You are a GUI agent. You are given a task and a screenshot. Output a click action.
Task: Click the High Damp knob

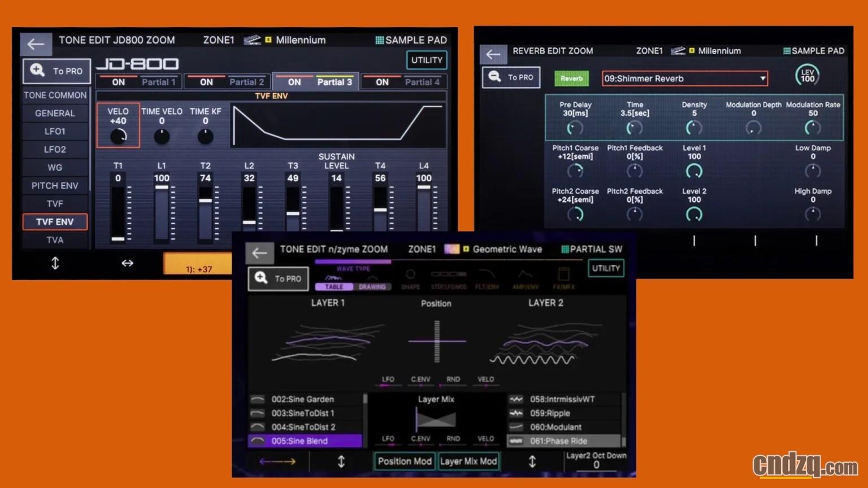(x=813, y=214)
